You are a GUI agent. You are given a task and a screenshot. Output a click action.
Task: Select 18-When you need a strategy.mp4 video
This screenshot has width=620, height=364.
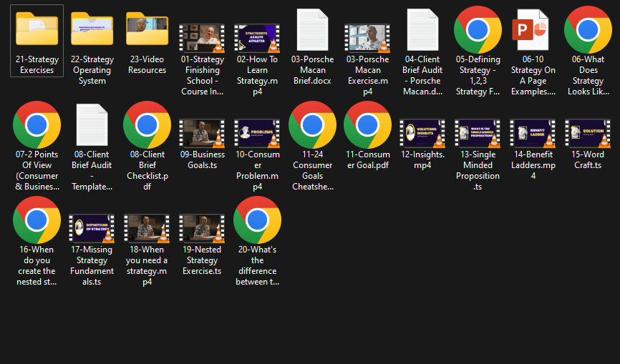coord(147,229)
